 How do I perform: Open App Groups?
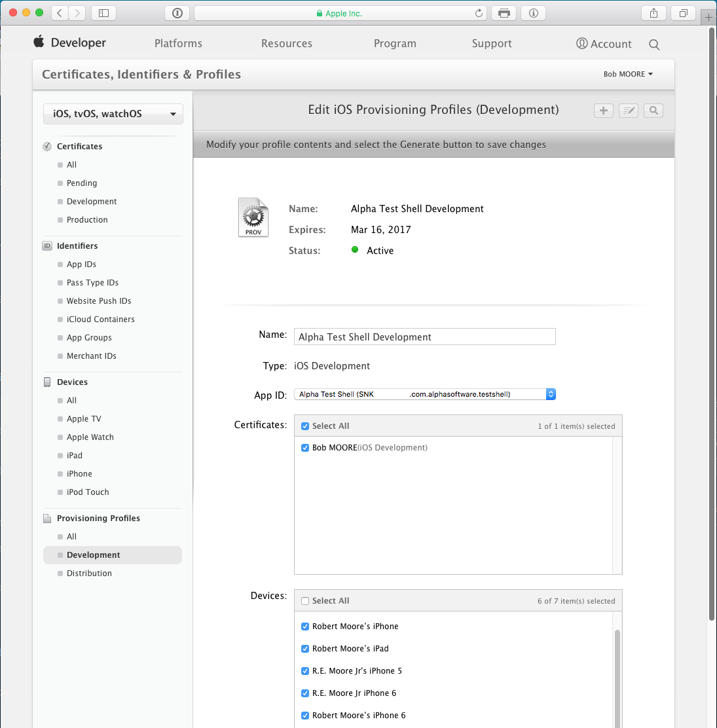(x=89, y=338)
